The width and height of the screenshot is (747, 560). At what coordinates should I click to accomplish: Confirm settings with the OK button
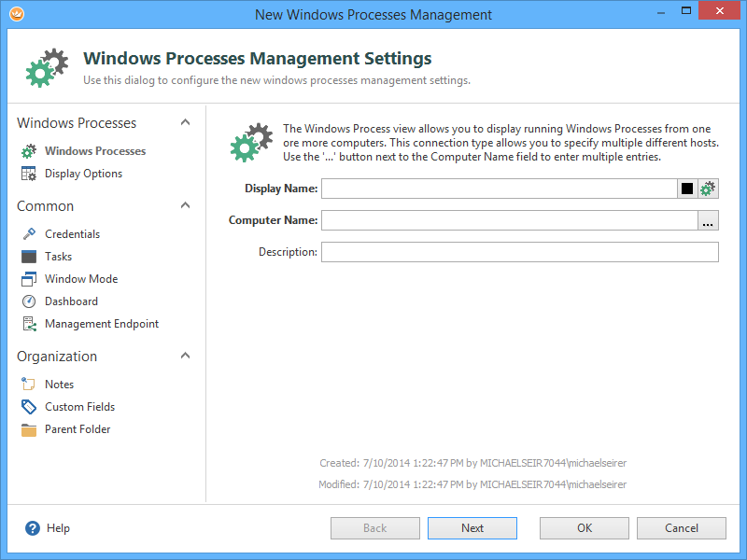[584, 528]
